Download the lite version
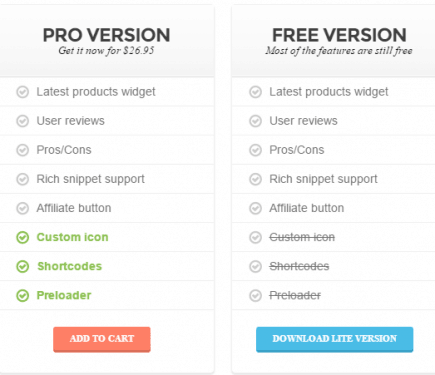435x375 pixels. click(x=334, y=339)
